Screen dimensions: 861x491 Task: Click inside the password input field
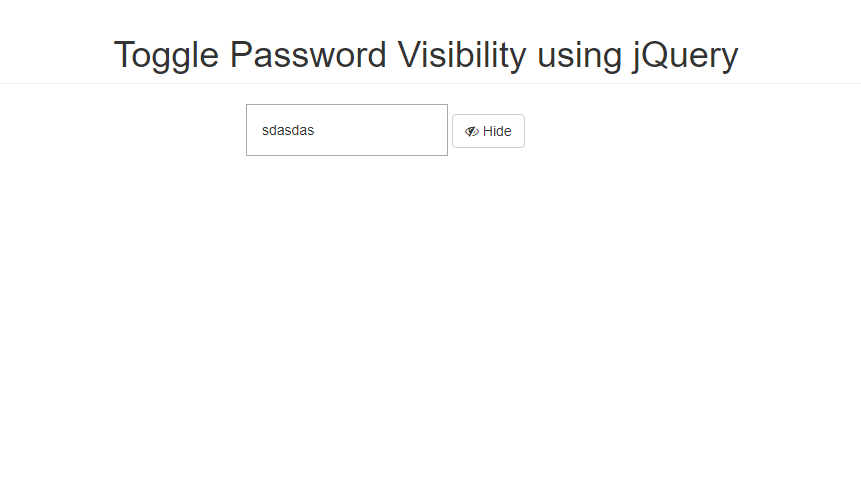pos(346,130)
